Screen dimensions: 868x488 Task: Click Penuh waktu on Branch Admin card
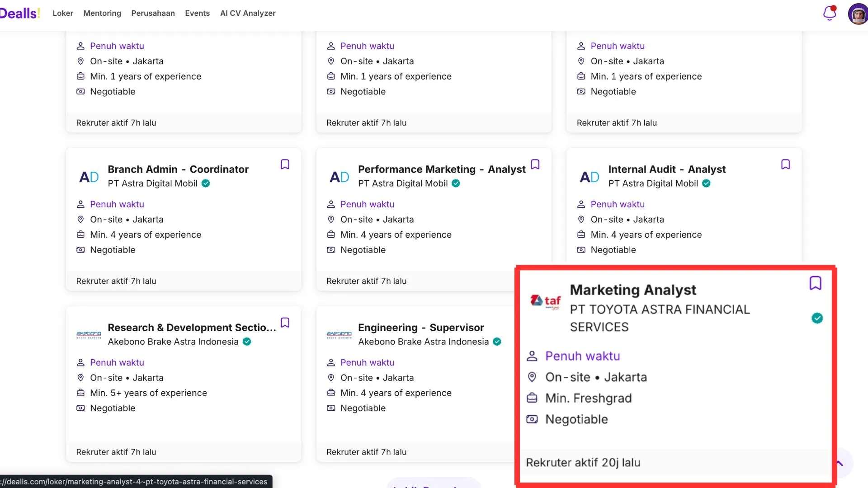pyautogui.click(x=117, y=204)
